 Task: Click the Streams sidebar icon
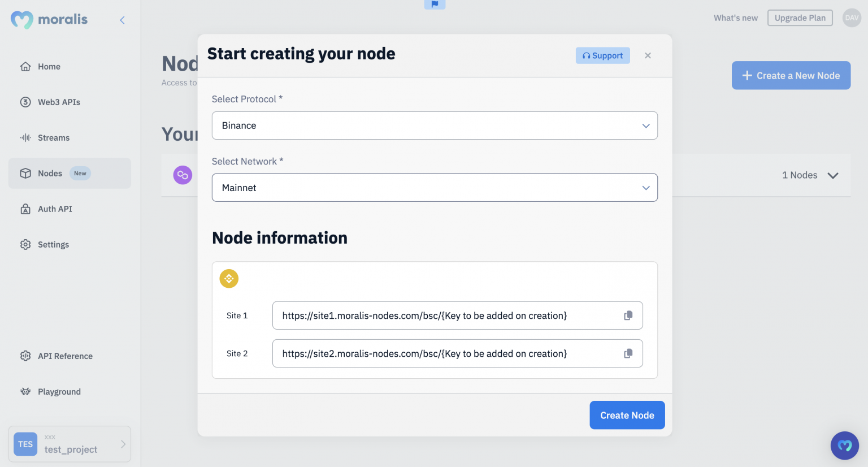click(x=25, y=137)
